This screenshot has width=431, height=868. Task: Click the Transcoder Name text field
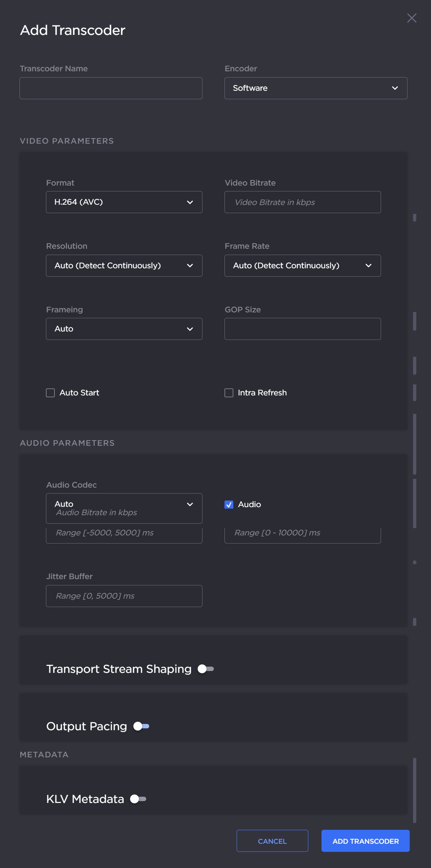coord(111,88)
